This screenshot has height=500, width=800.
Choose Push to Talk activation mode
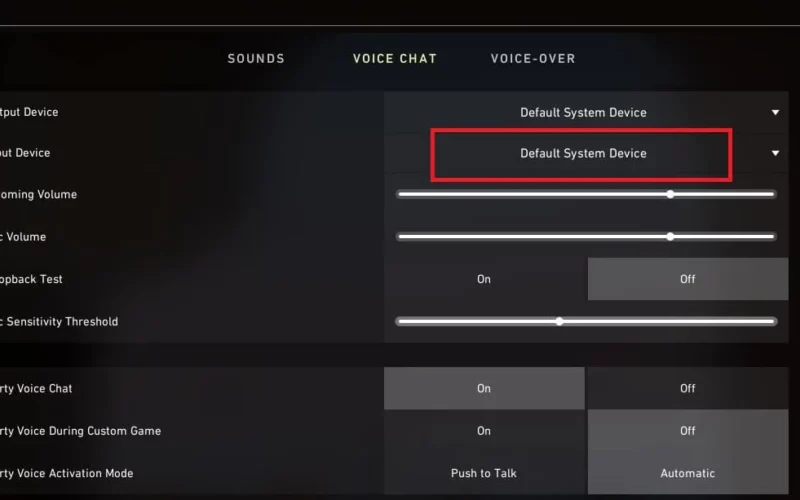[484, 473]
